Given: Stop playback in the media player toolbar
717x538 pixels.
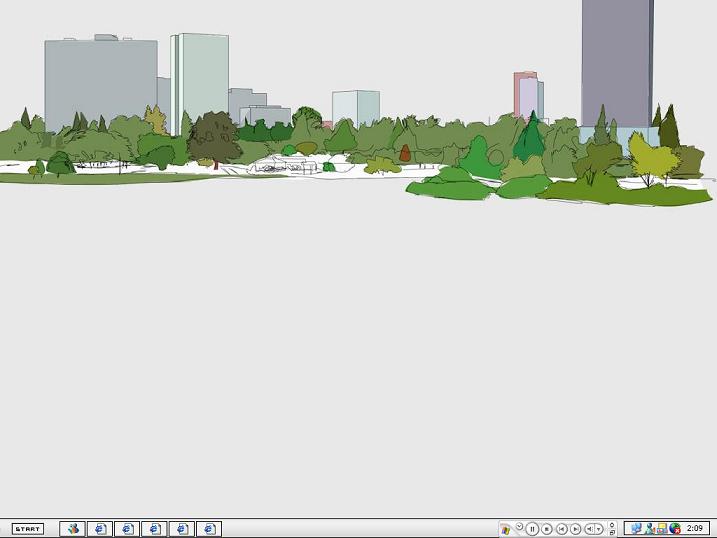Looking at the screenshot, I should pyautogui.click(x=546, y=529).
